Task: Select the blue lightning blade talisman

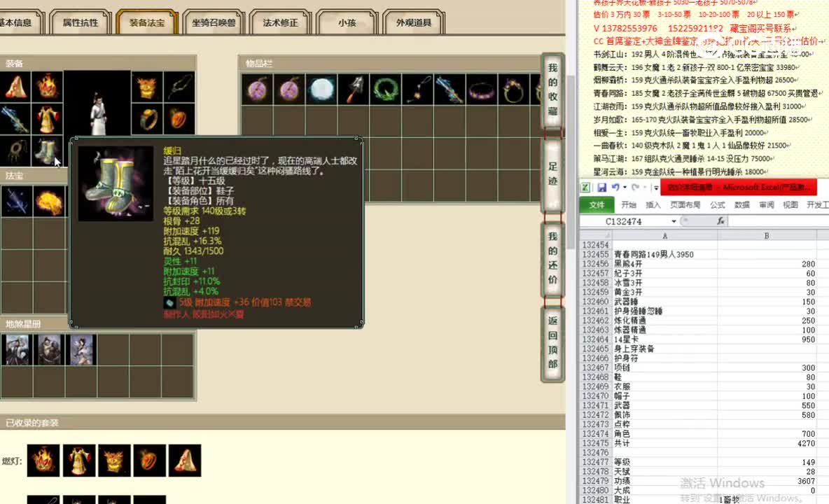Action: point(16,202)
